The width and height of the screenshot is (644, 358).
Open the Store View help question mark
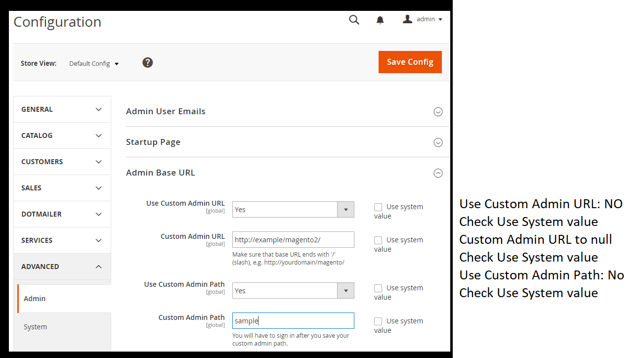click(147, 62)
